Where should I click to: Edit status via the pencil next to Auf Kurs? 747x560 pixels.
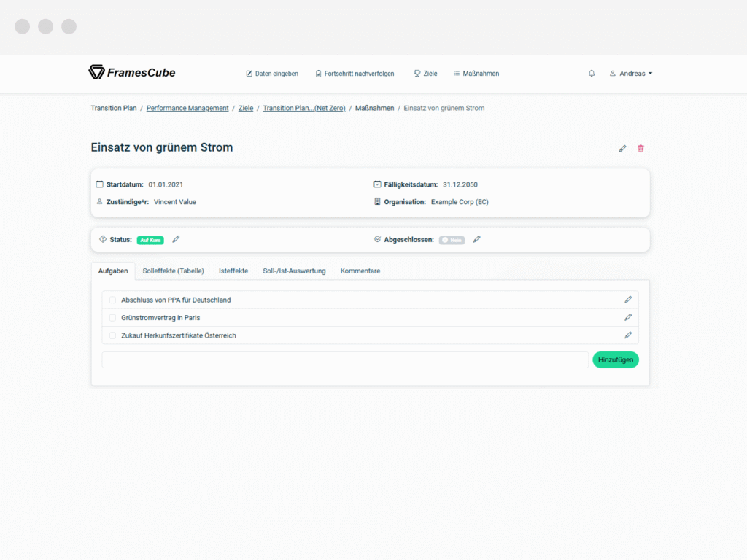click(x=176, y=239)
